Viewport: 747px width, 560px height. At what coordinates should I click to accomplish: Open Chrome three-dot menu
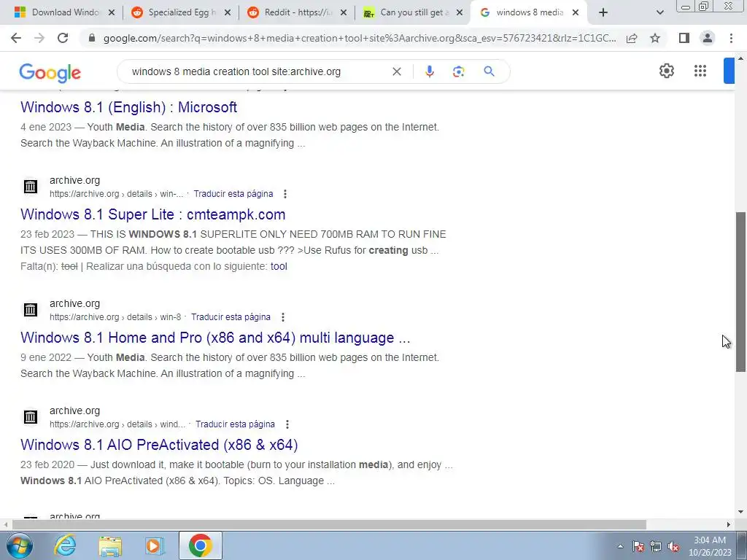click(x=731, y=38)
